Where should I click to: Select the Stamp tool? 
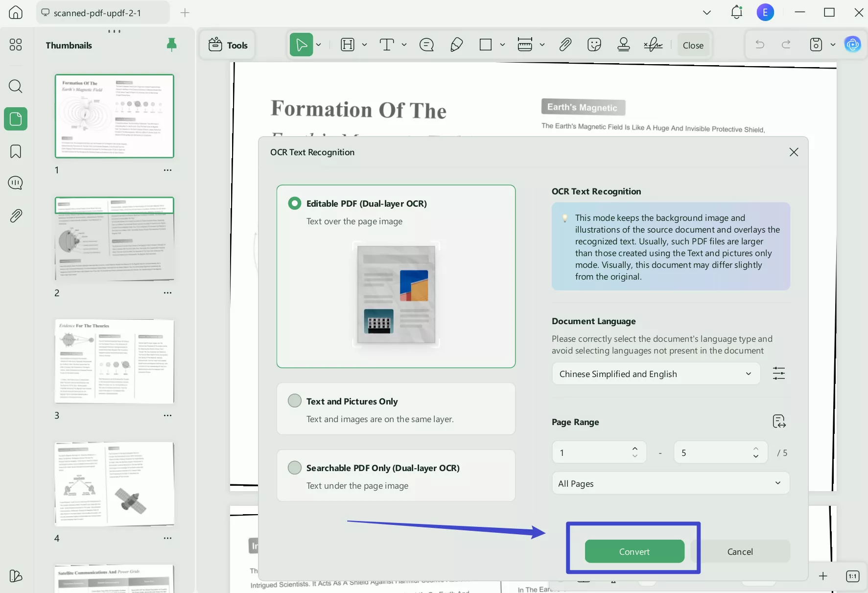(x=623, y=45)
